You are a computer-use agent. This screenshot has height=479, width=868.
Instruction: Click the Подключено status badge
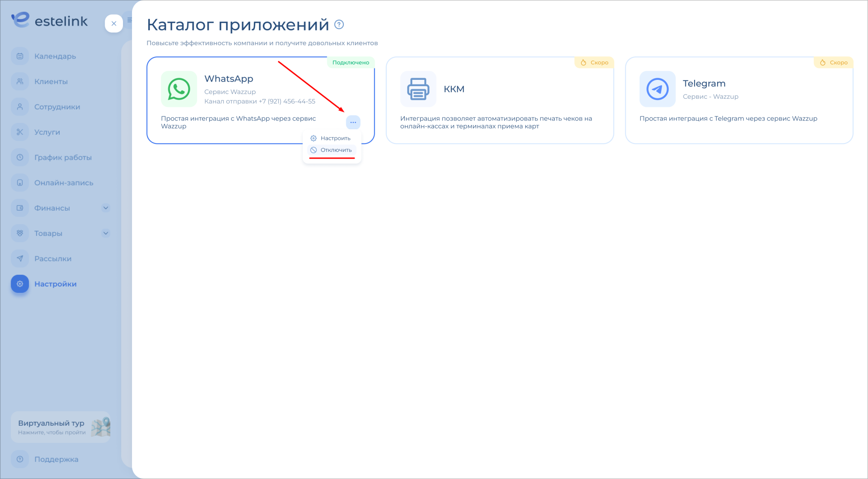coord(351,62)
